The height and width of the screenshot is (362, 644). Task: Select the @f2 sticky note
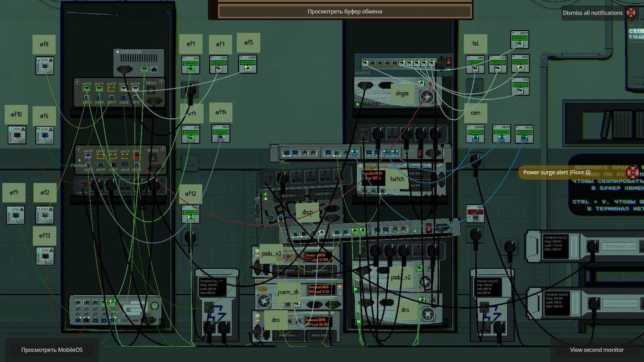(x=45, y=193)
